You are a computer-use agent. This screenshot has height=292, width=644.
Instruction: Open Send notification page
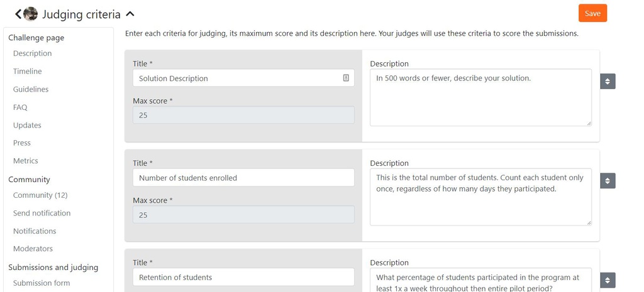tap(42, 214)
